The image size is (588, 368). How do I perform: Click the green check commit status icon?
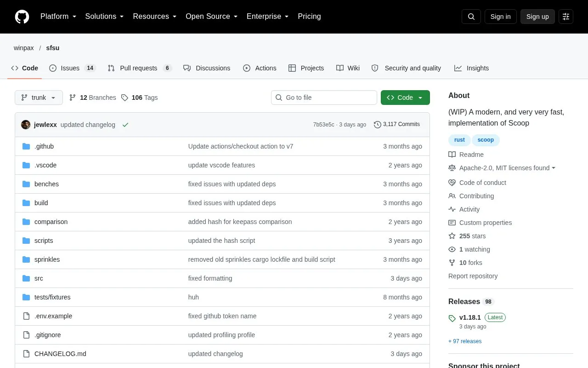125,125
